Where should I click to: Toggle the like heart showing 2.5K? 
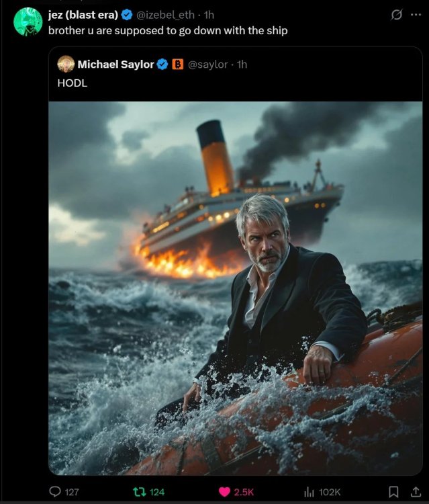tap(224, 492)
